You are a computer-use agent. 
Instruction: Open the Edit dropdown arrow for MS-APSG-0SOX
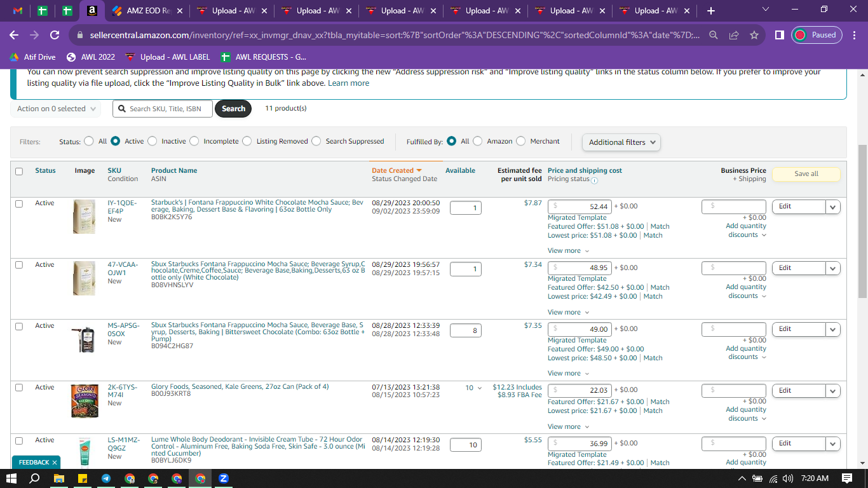(833, 329)
